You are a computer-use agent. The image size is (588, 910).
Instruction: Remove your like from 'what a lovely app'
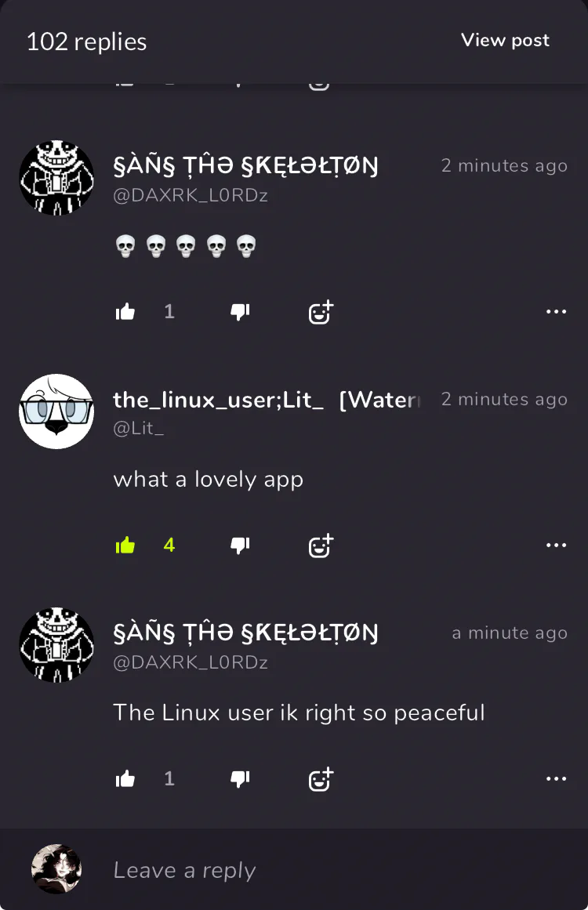point(125,546)
